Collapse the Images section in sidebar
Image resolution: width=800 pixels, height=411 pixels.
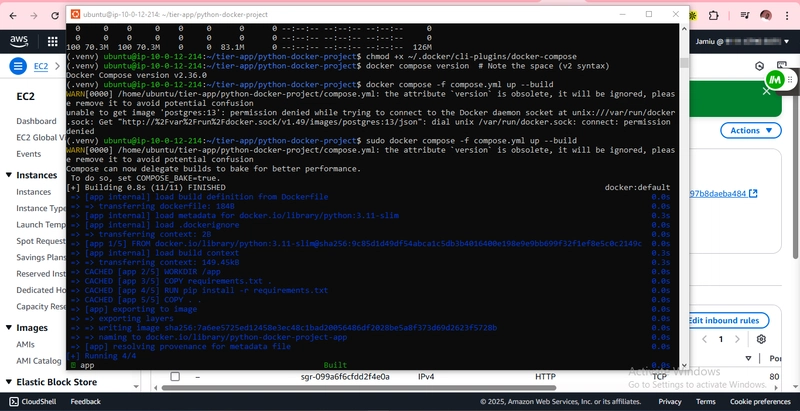click(9, 327)
